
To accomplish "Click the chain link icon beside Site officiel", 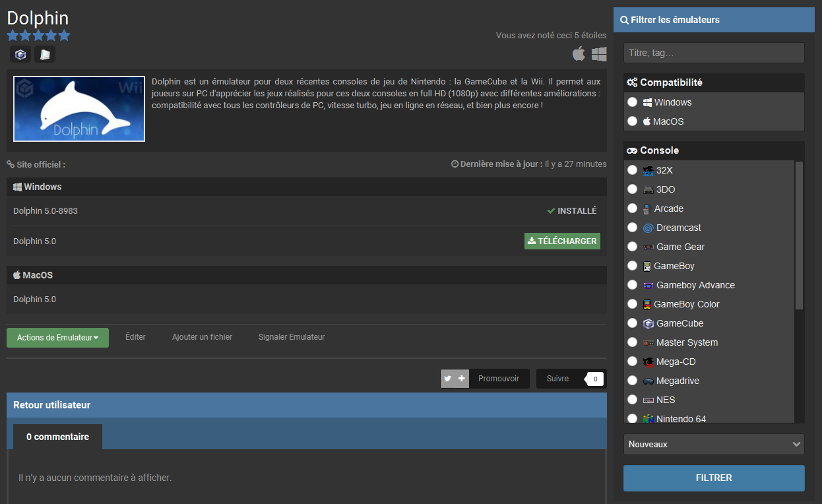I will coord(11,164).
